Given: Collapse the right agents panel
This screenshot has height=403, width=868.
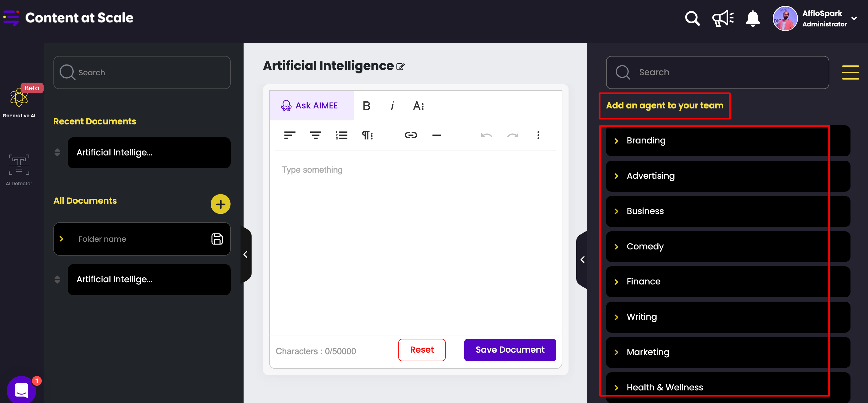Looking at the screenshot, I should click(x=582, y=260).
